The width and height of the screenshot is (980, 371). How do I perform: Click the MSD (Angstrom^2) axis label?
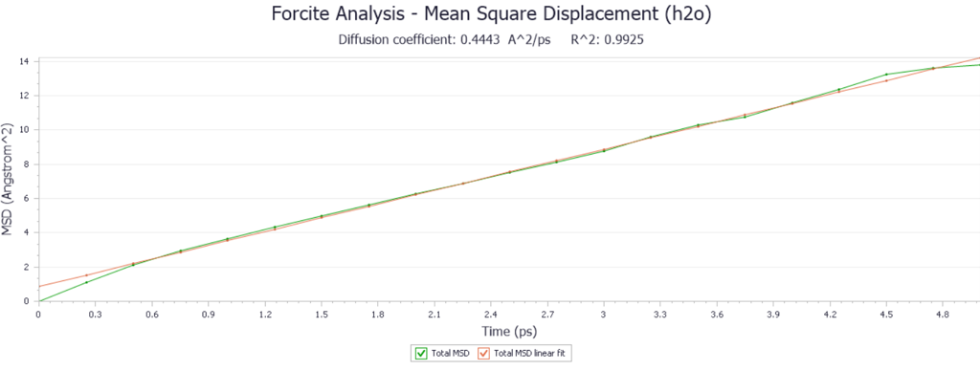[x=8, y=180]
